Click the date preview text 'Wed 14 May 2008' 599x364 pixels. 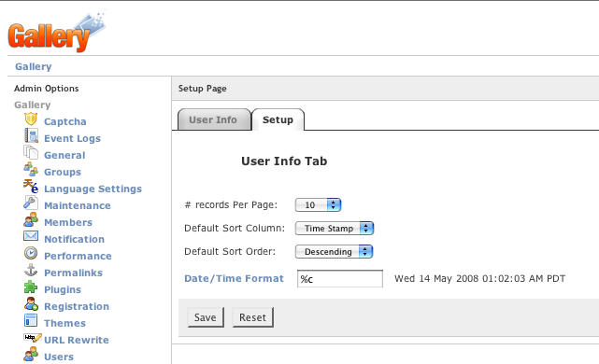click(436, 278)
